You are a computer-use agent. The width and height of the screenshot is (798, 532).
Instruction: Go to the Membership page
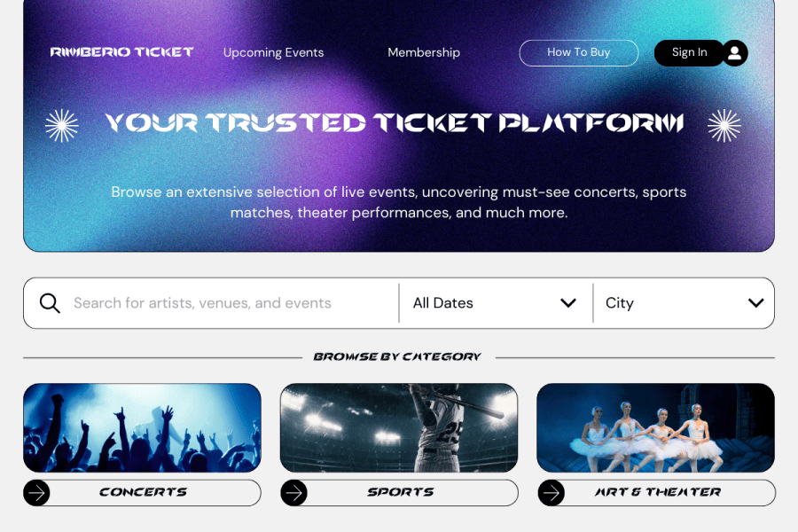coord(424,52)
